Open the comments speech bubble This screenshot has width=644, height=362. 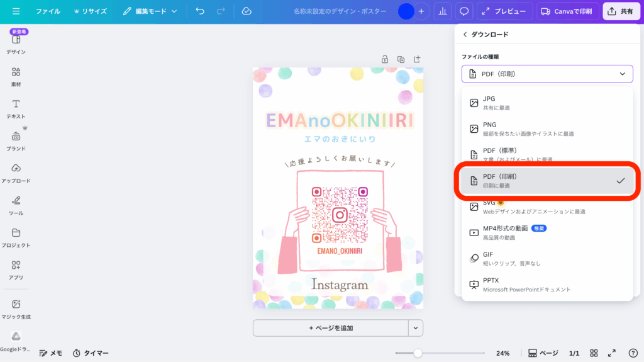pyautogui.click(x=464, y=11)
